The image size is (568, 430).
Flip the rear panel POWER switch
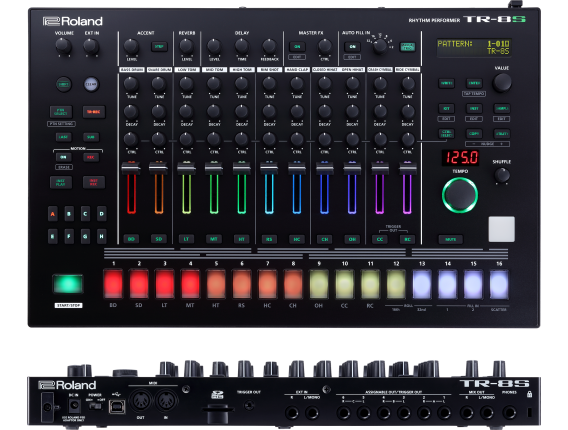[95, 406]
